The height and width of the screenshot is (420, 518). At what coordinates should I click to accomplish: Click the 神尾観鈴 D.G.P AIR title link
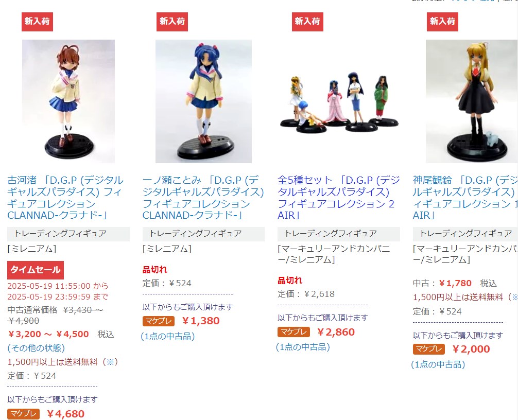(465, 198)
